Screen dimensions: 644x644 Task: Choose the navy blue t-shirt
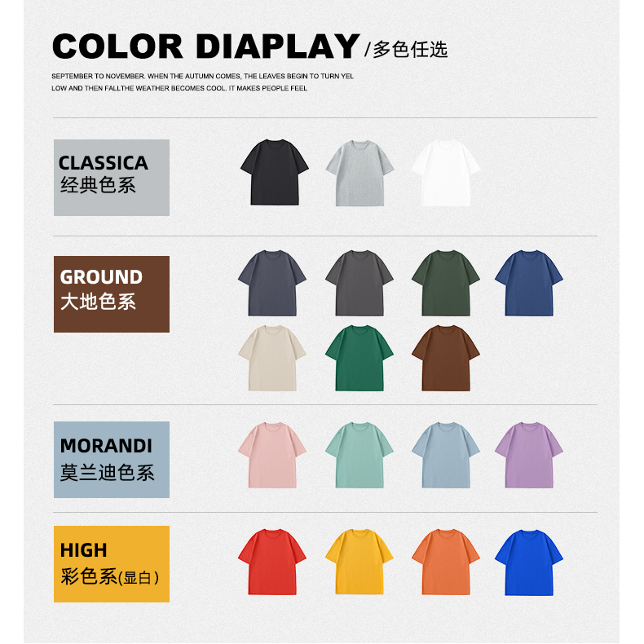[x=528, y=283]
